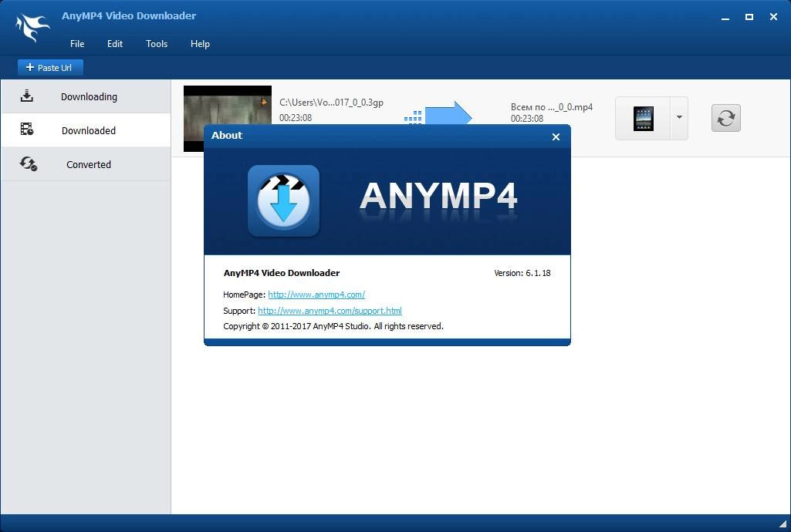Click the output duration 00:23:08
The image size is (791, 532).
[x=526, y=119]
